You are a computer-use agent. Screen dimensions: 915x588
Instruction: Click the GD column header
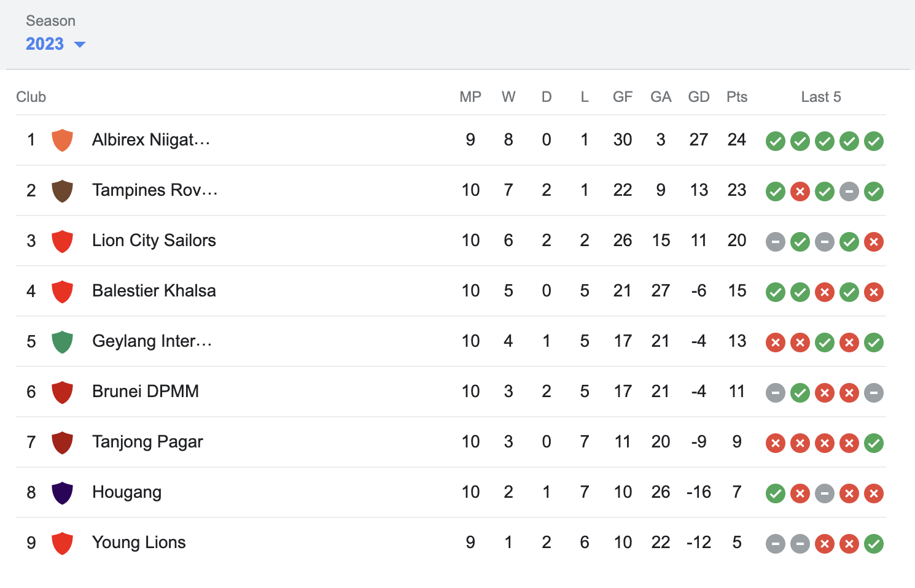pyautogui.click(x=698, y=97)
